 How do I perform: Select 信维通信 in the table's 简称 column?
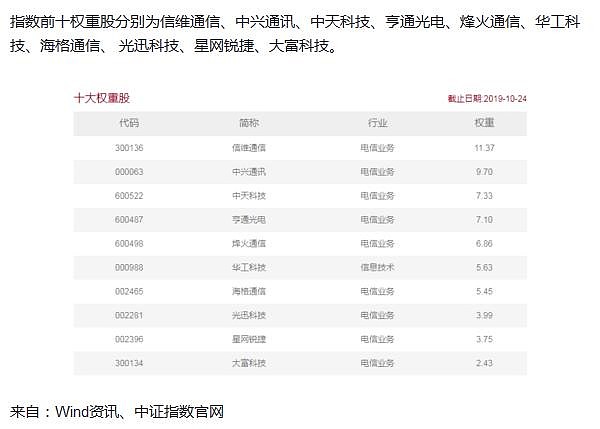(249, 148)
